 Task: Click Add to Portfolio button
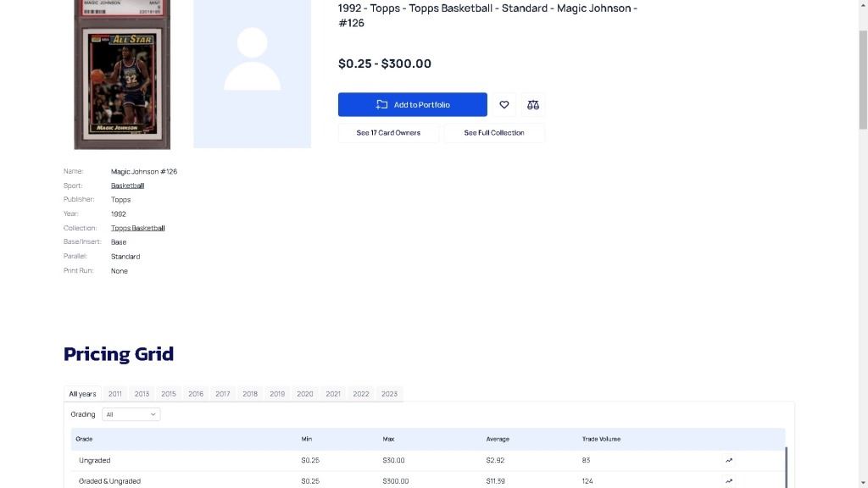pos(413,105)
